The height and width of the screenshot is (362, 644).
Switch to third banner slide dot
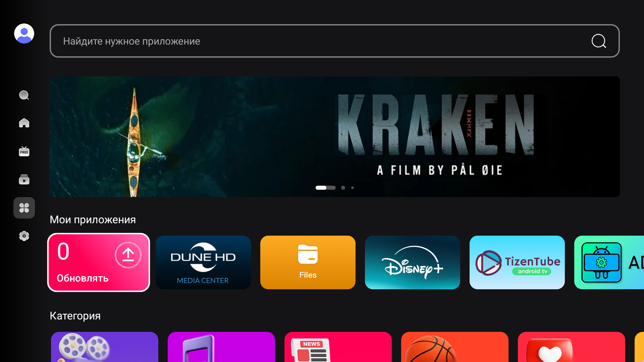[x=353, y=188]
